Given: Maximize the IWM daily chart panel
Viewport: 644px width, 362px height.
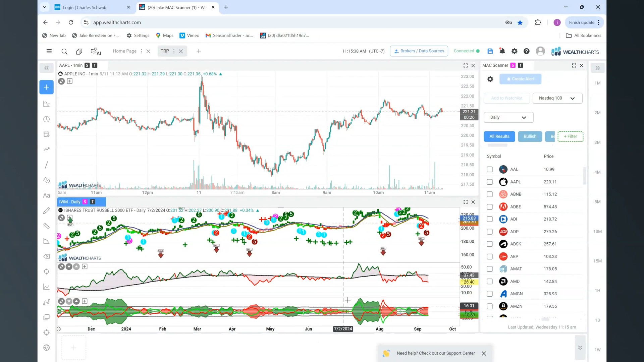Looking at the screenshot, I should tap(466, 202).
